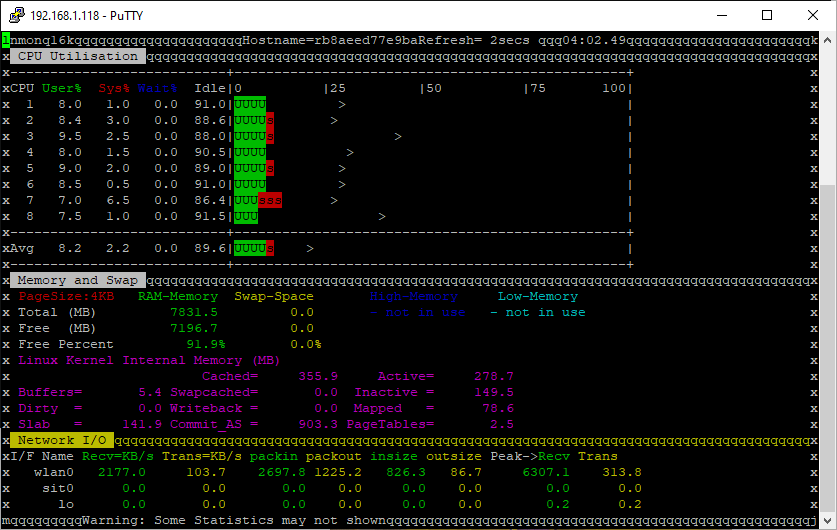Click CPU 5 user value 9.0
The width and height of the screenshot is (837, 530).
pyautogui.click(x=70, y=168)
